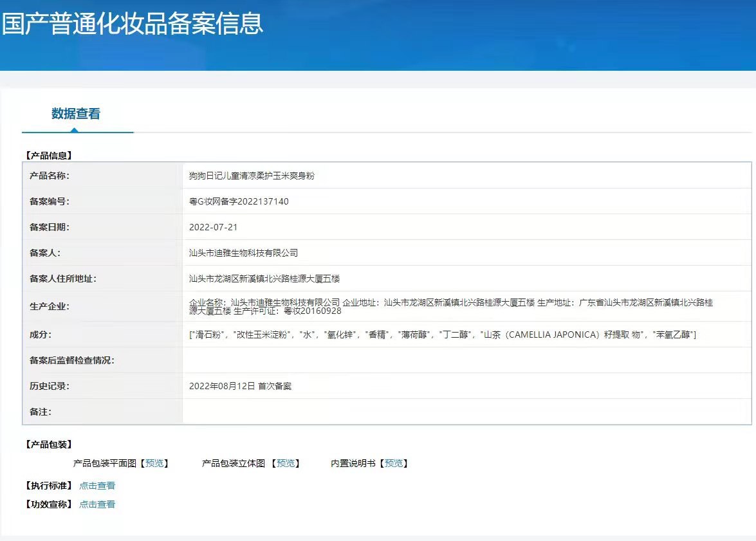This screenshot has height=541, width=756.
Task: Click the filer address 汕头市龙湖区新溪镇北兴路桂源大厦五楼
Action: click(x=264, y=279)
